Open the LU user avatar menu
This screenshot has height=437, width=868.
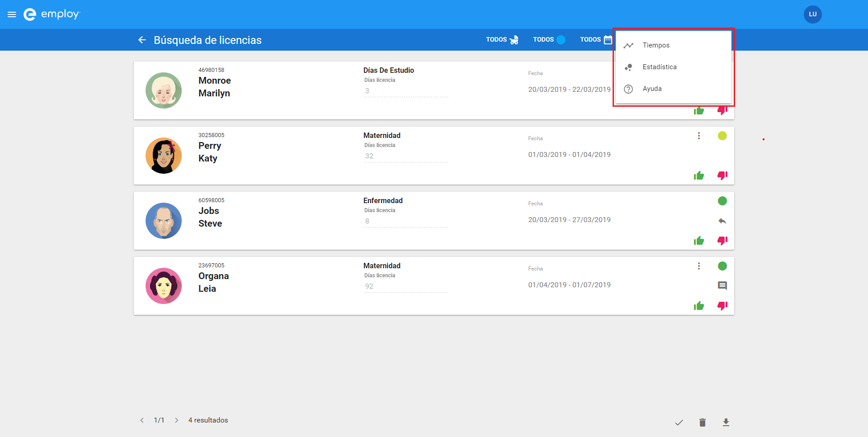pos(812,14)
